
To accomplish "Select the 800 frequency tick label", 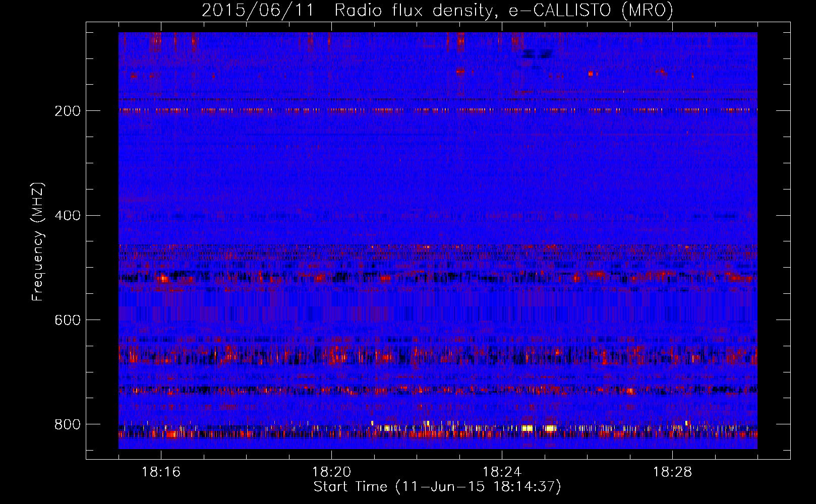I will tap(68, 425).
